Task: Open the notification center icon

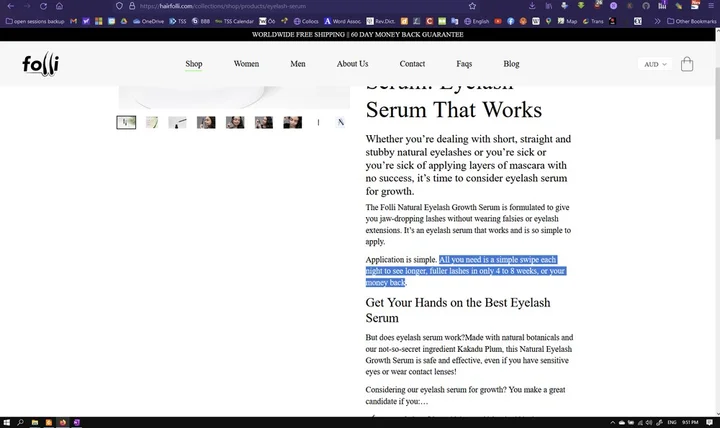Action: [x=709, y=422]
